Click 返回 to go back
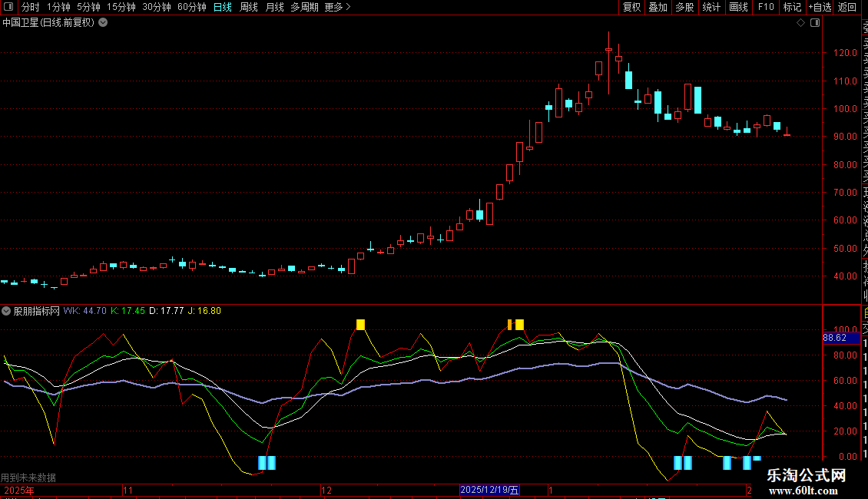The image size is (868, 499). tap(847, 7)
